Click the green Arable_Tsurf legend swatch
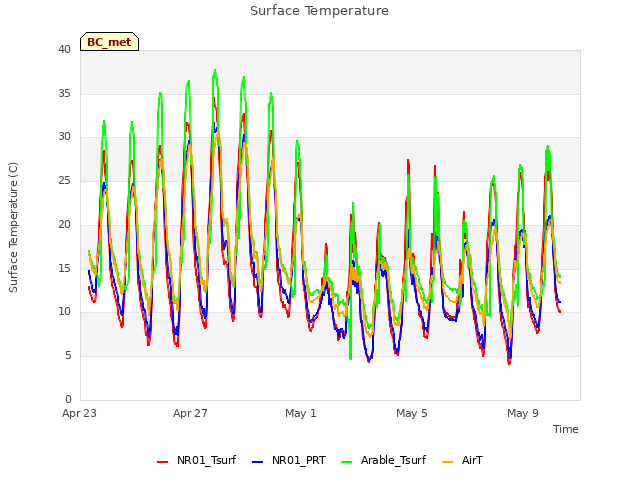This screenshot has width=640, height=480. 346,462
